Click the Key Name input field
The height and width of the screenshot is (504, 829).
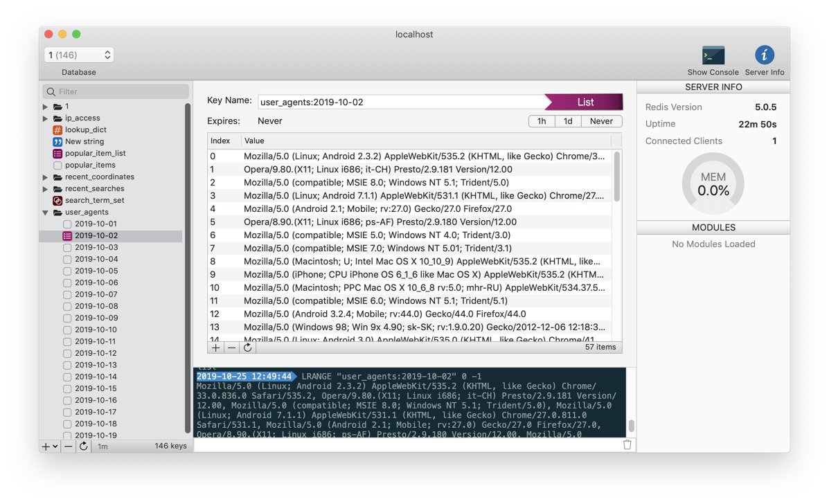click(402, 102)
